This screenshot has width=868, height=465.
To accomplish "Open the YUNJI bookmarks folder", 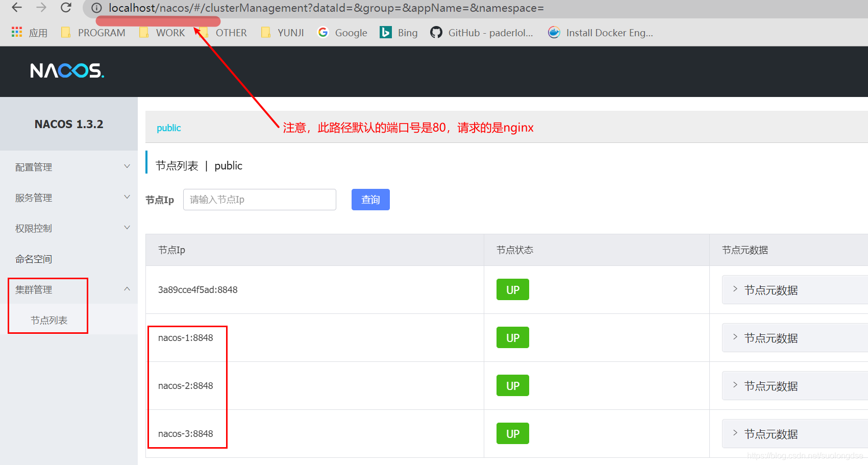I will pos(282,33).
